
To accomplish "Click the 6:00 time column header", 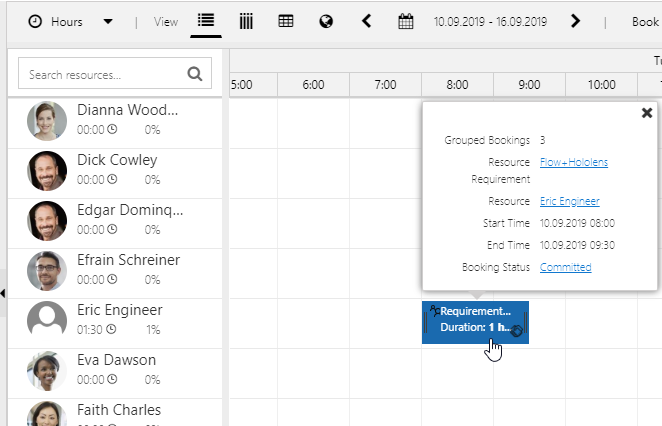I will click(313, 85).
